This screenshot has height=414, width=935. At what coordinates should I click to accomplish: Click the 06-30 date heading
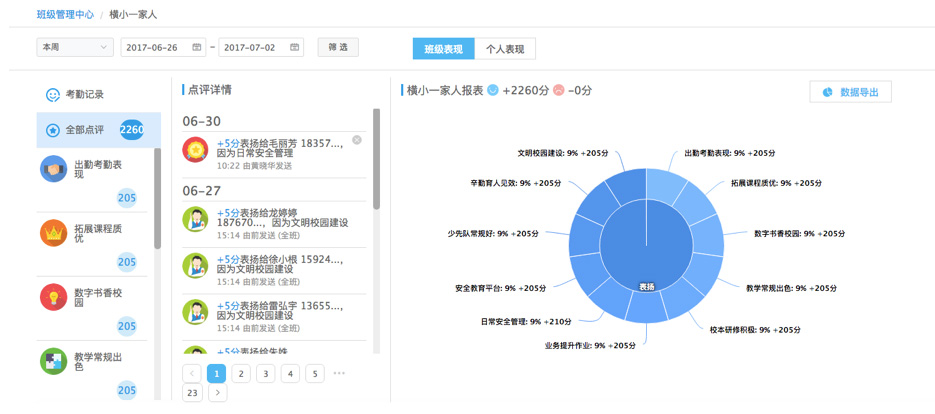pyautogui.click(x=202, y=122)
